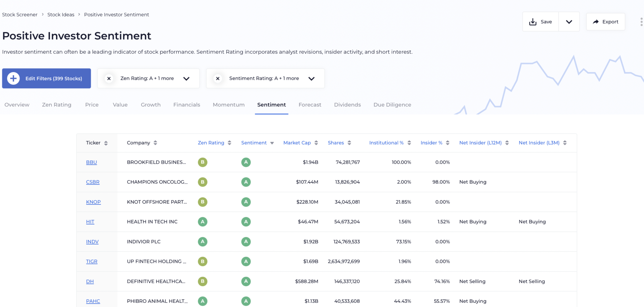
Task: Click the INDIVIOR PLC company name
Action: pos(144,242)
